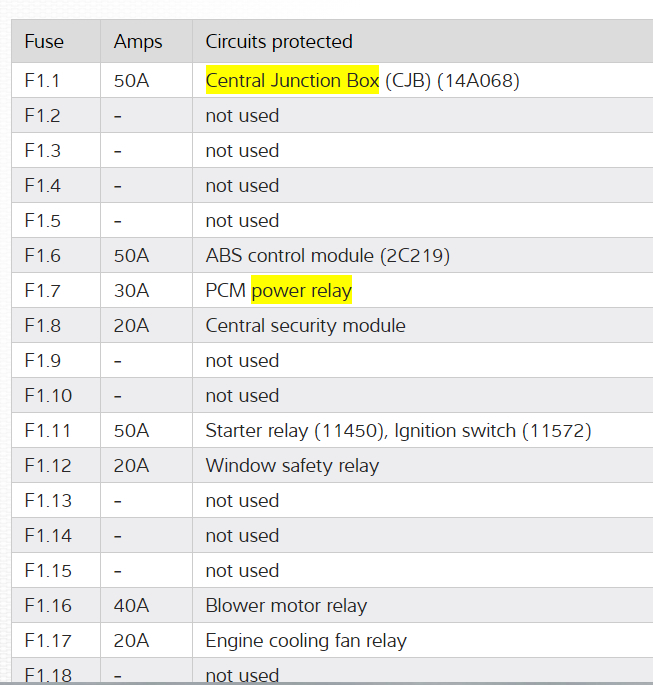Image resolution: width=653 pixels, height=685 pixels.
Task: Click the 30A amps value
Action: coord(131,291)
